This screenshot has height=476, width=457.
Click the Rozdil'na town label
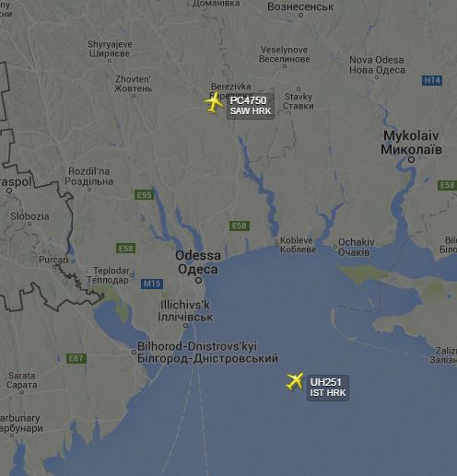tap(88, 176)
